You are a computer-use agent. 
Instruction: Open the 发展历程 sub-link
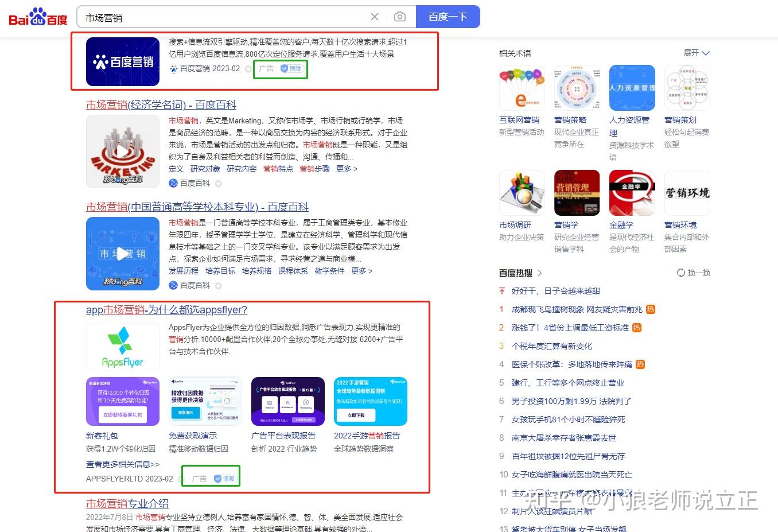[184, 271]
